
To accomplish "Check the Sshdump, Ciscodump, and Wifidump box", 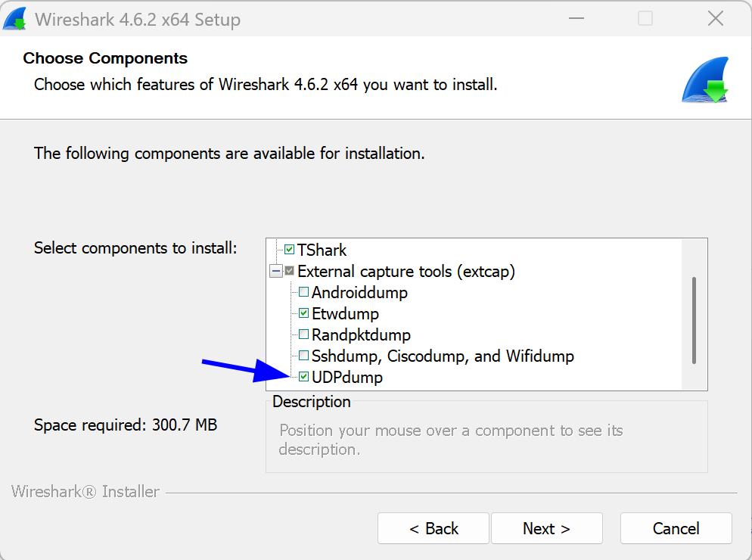I will pyautogui.click(x=303, y=355).
